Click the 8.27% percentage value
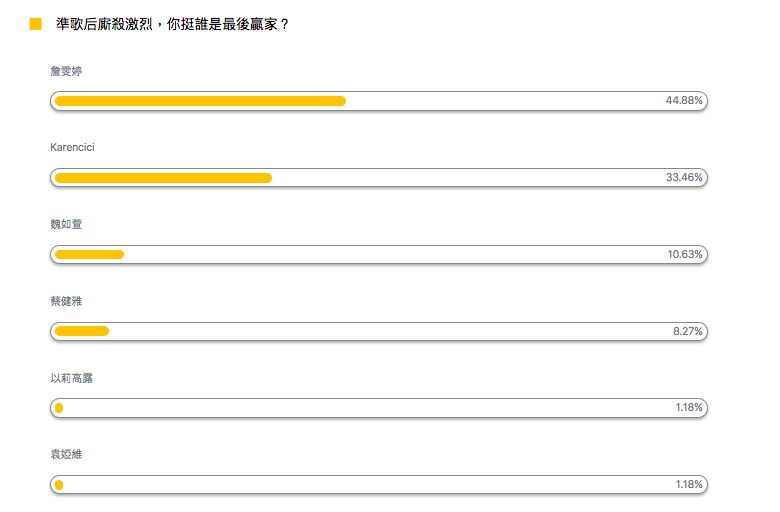Screen dimensions: 780x512 pos(687,331)
